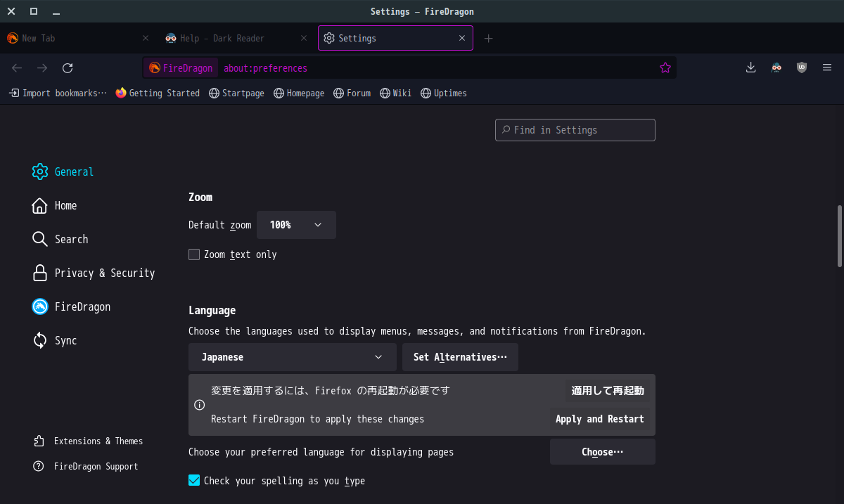Close the New Tab tab

click(x=146, y=38)
